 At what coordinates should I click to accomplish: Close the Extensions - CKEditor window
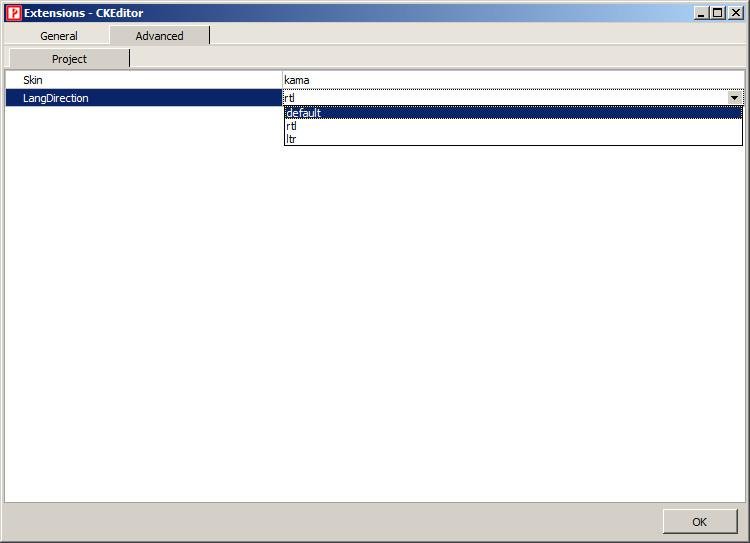735,13
